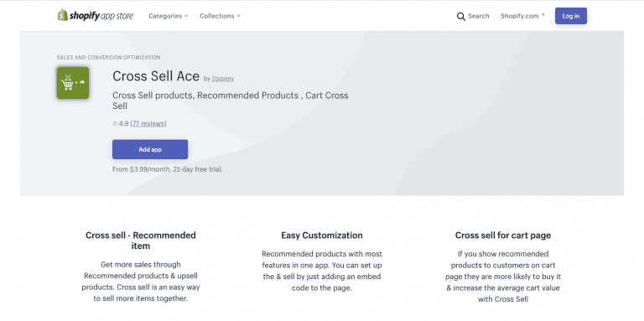644x321 pixels.
Task: Expand the Collections dropdown chevron
Action: 239,16
